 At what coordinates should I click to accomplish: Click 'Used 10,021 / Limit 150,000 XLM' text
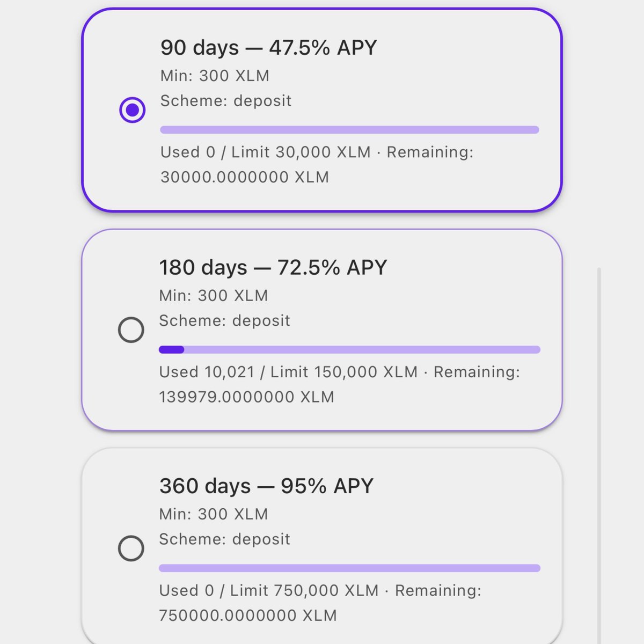[x=288, y=372]
